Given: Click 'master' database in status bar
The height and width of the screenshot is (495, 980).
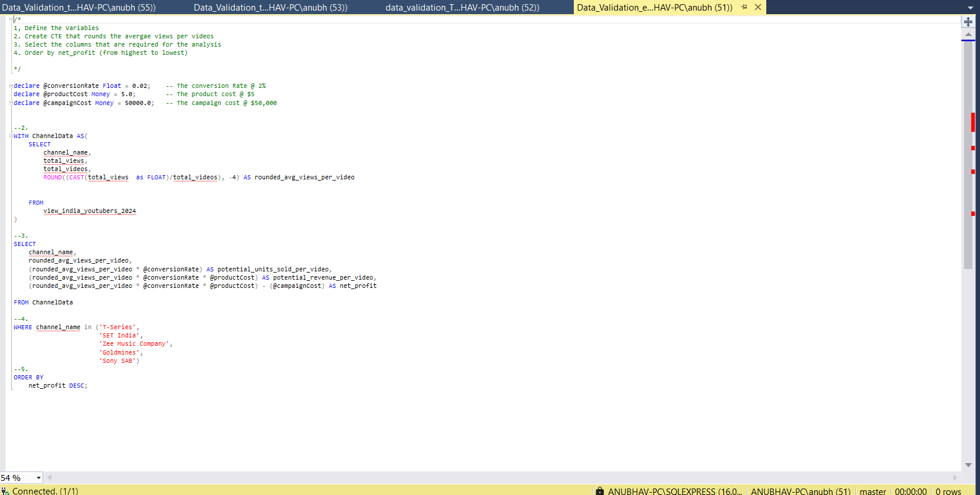Looking at the screenshot, I should 873,491.
